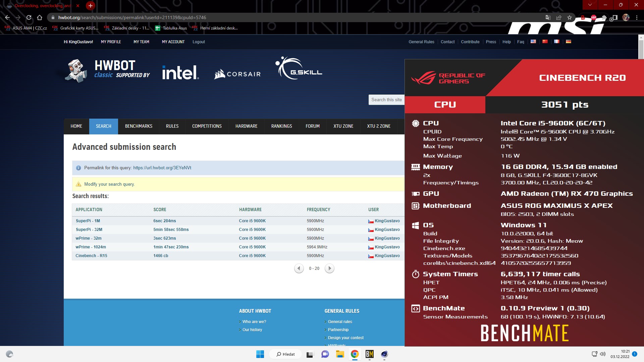644x362 pixels.
Task: Open the General Rules top link
Action: tap(421, 42)
